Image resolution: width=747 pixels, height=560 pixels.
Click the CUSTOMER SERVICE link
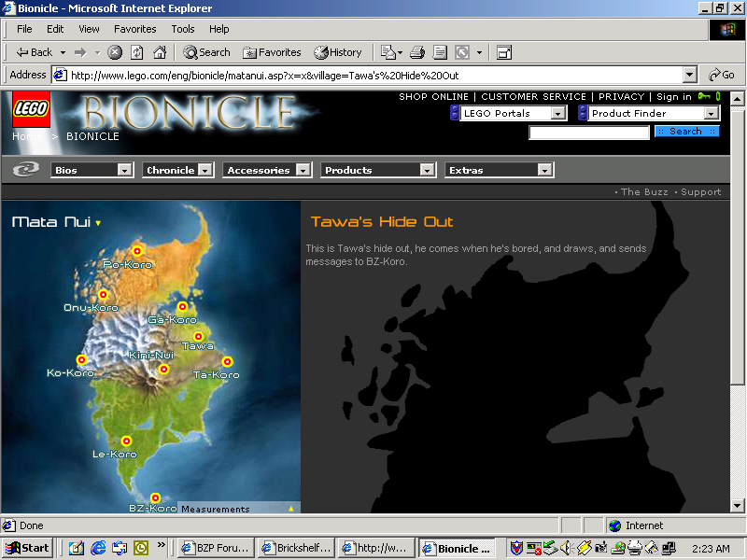click(x=533, y=97)
